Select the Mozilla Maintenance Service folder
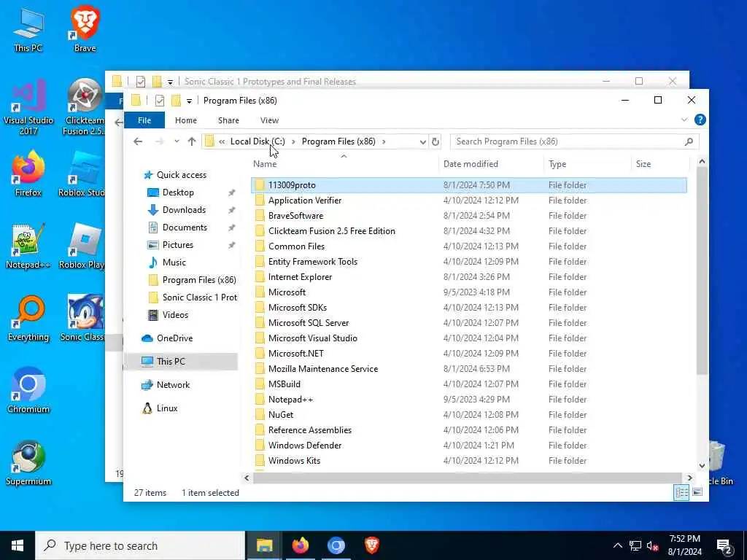747x560 pixels. pyautogui.click(x=469, y=368)
